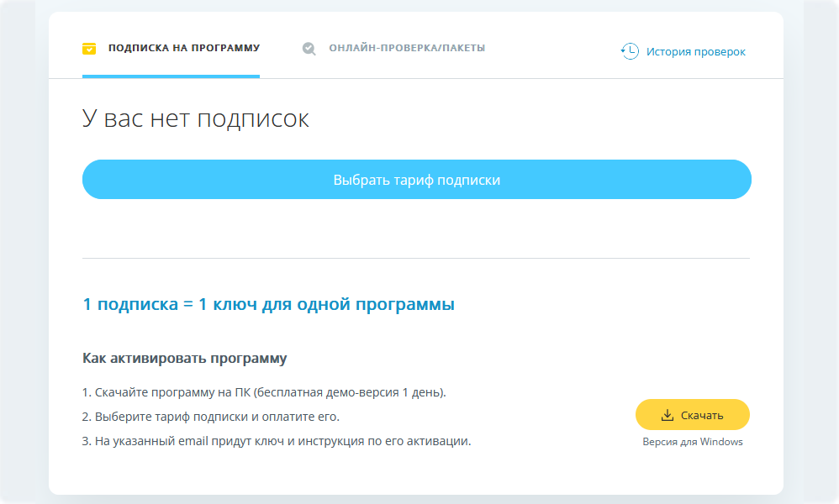839x504 pixels.
Task: Open the История проверок link
Action: (x=695, y=51)
